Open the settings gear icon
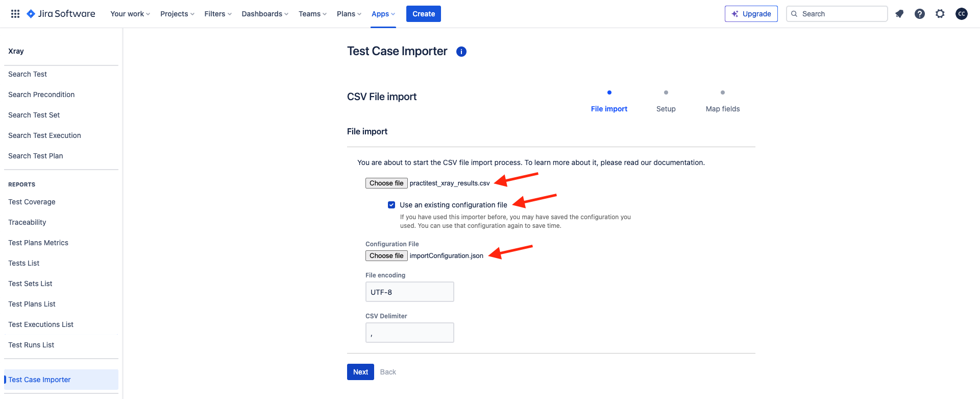The width and height of the screenshot is (980, 399). click(x=940, y=14)
